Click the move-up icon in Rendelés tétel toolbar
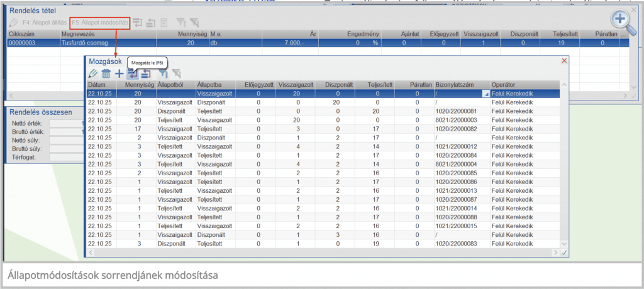 (151, 23)
